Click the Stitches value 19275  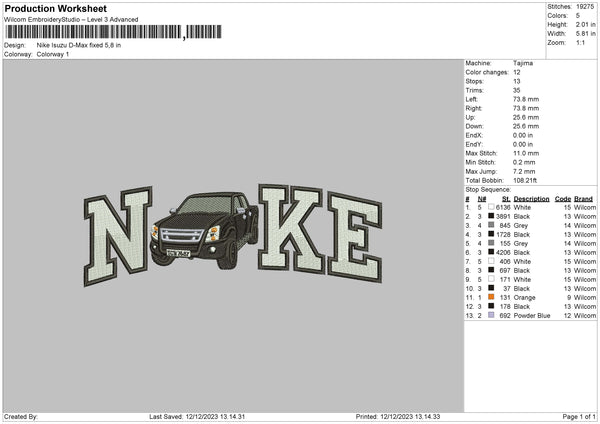click(x=585, y=7)
